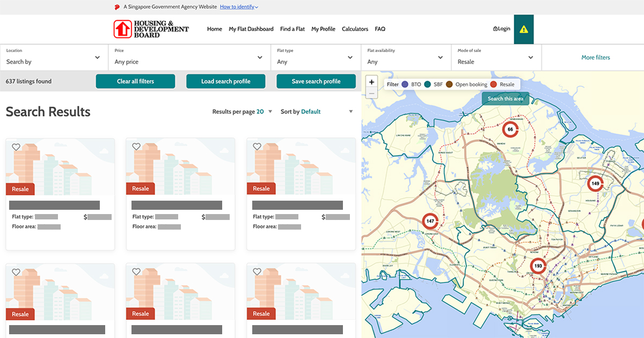This screenshot has height=338, width=644.
Task: Zoom out on the map with minus icon
Action: point(371,94)
